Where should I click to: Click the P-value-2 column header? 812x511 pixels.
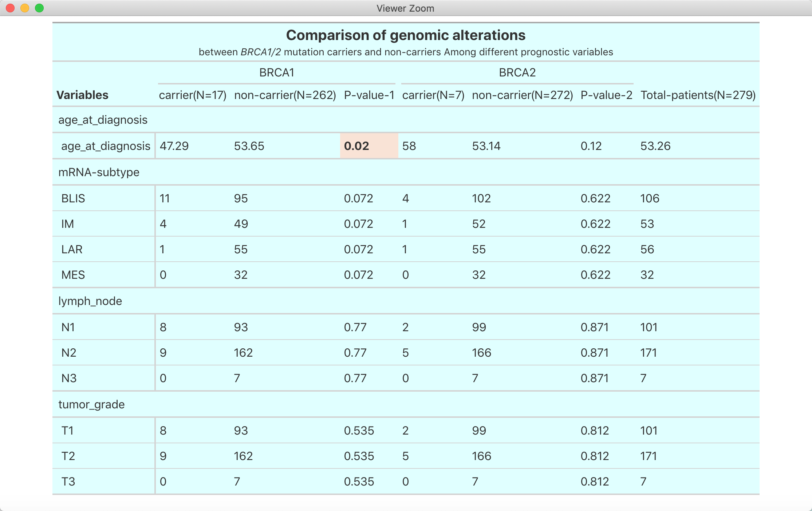coord(606,95)
